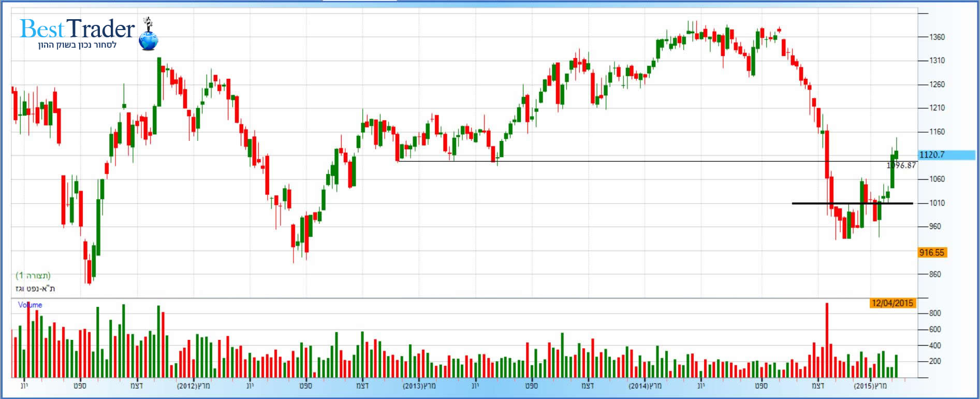Click the ת"א-נפט וגז index name
The height and width of the screenshot is (399, 980).
tap(35, 288)
